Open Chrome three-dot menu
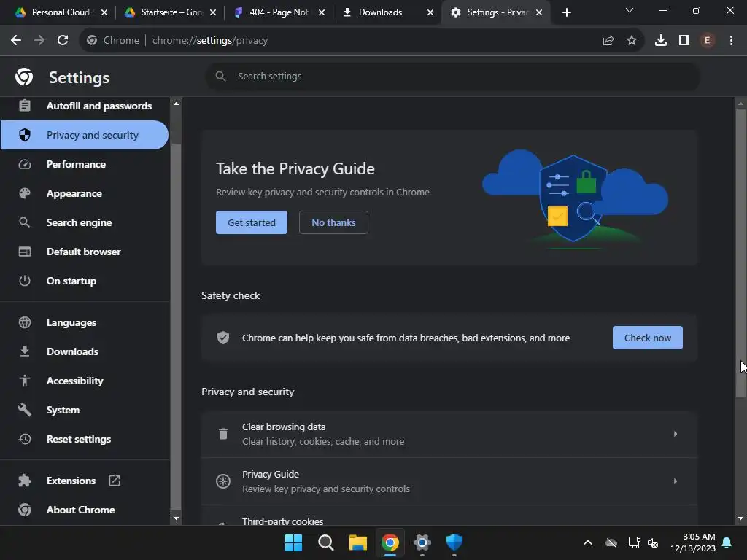The height and width of the screenshot is (560, 747). pos(731,41)
